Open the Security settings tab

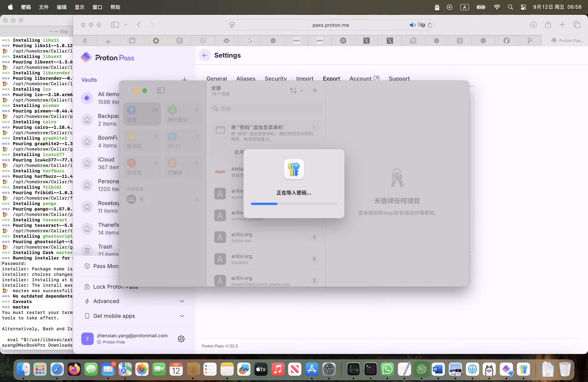pyautogui.click(x=276, y=79)
